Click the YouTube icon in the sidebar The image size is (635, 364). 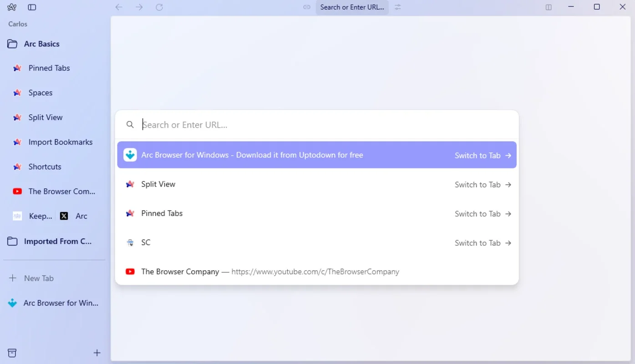point(17,192)
